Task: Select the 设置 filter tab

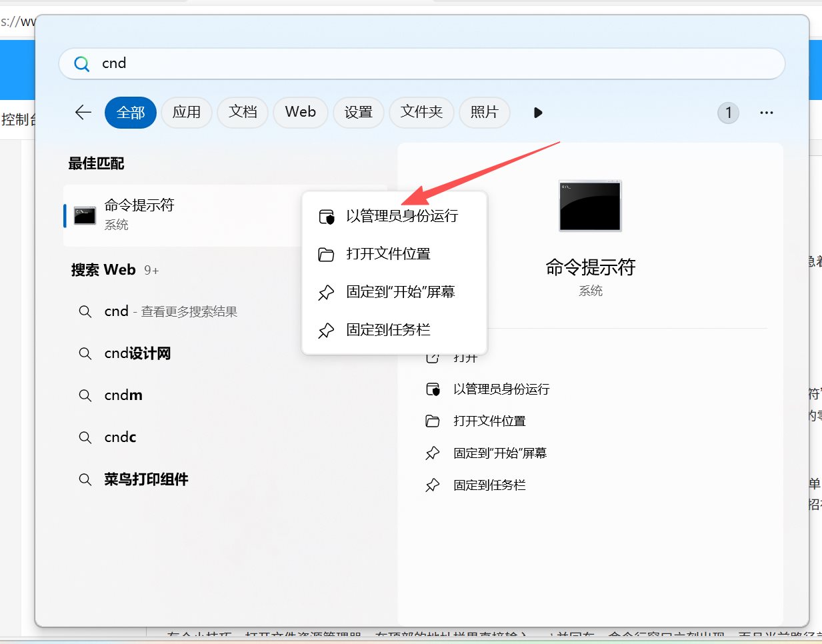Action: (359, 112)
